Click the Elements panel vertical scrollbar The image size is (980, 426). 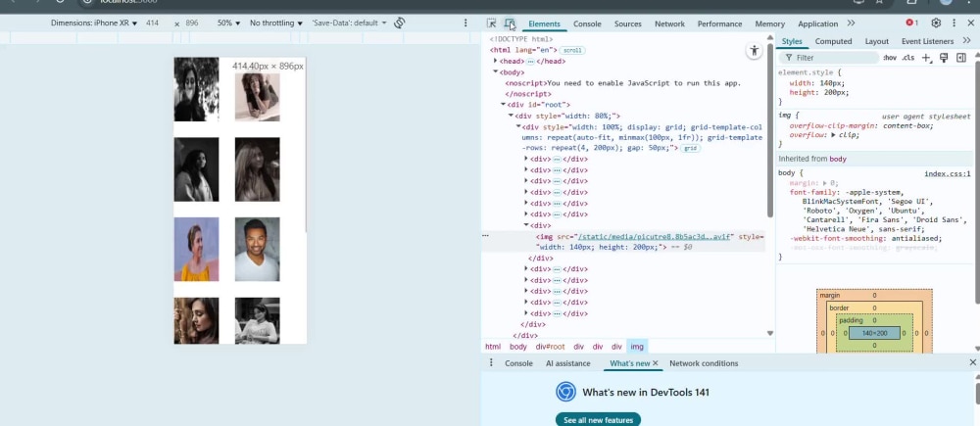tap(770, 131)
